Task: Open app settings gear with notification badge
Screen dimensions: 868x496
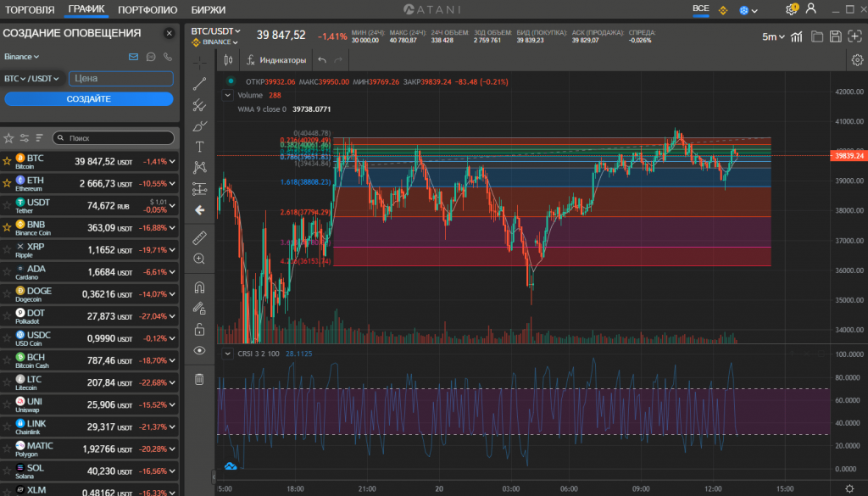Action: pyautogui.click(x=792, y=9)
